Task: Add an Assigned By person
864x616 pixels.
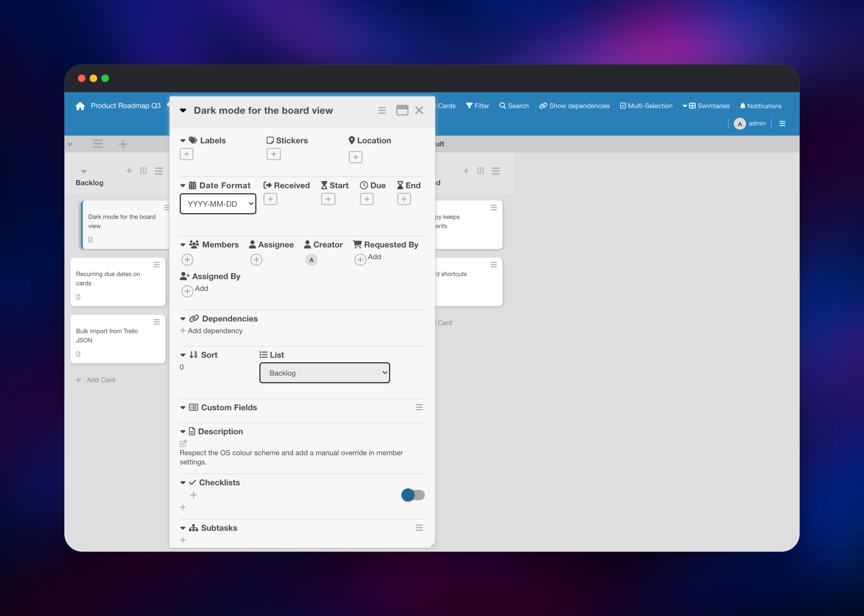Action: [187, 291]
